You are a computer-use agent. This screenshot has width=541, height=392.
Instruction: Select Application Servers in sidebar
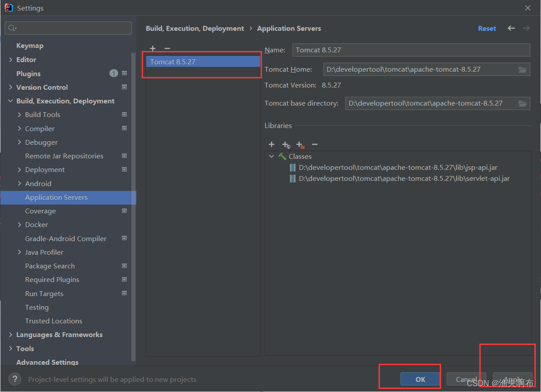click(68, 197)
